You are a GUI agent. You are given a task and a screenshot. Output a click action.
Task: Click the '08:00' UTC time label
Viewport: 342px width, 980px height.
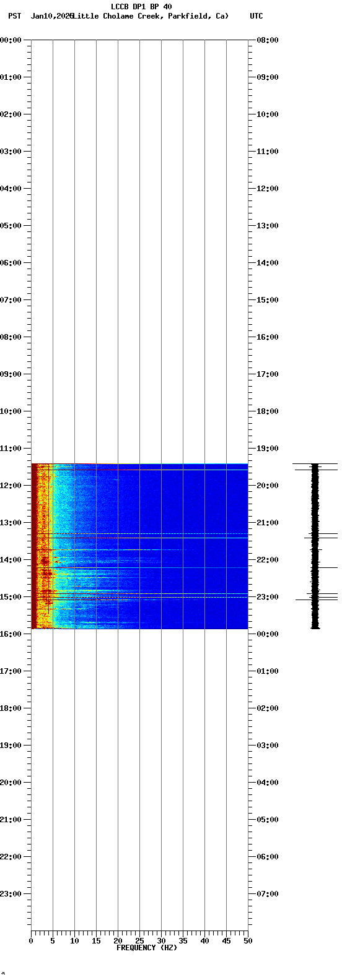point(268,40)
